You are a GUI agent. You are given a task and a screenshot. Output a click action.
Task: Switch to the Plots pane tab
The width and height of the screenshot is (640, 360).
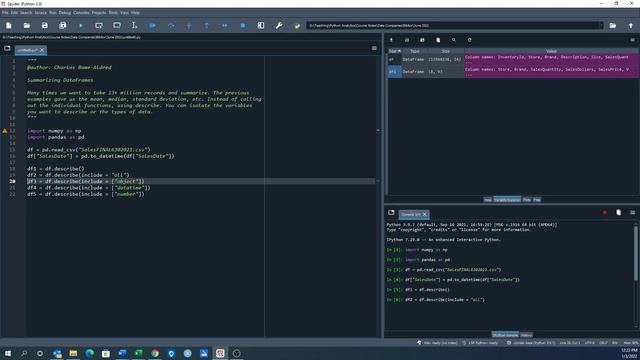click(x=527, y=200)
